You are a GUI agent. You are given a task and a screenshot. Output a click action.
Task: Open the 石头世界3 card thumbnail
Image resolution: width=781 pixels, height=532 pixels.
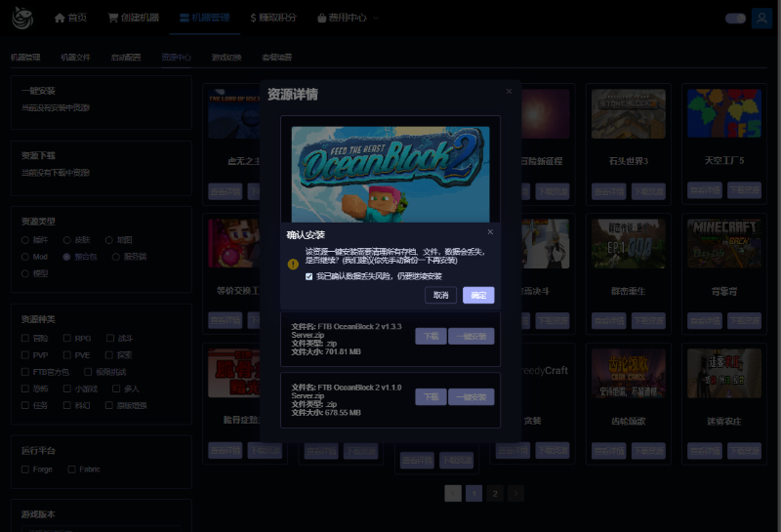pyautogui.click(x=629, y=113)
